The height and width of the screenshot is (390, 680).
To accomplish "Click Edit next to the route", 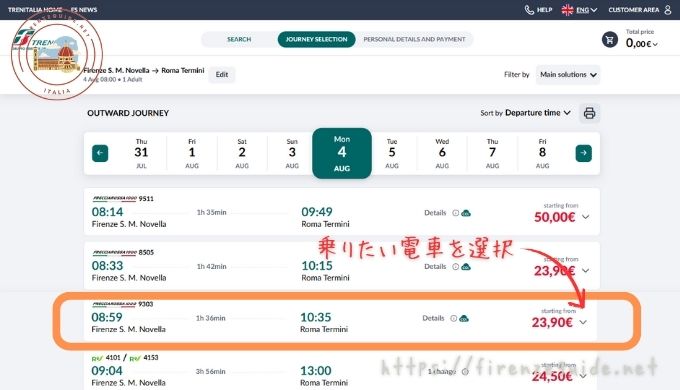I will tap(222, 75).
